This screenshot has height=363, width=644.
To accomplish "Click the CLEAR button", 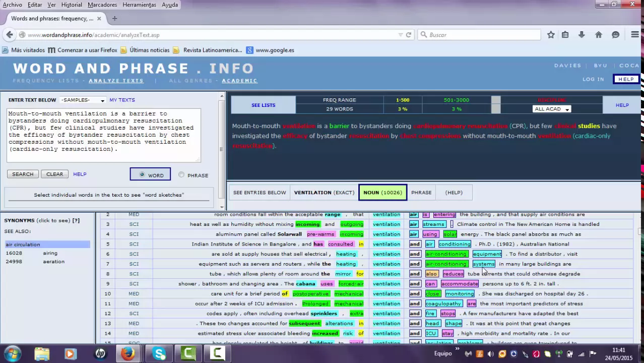I will [54, 174].
